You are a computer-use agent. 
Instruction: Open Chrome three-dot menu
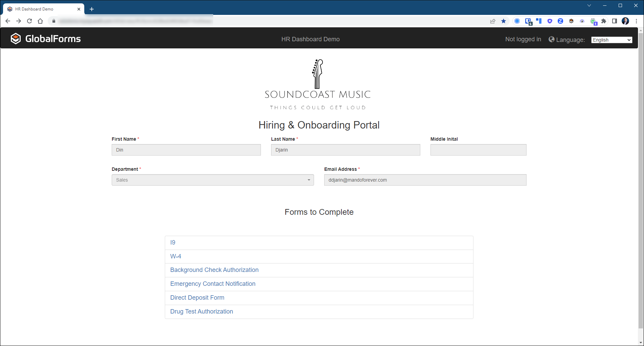(x=636, y=21)
